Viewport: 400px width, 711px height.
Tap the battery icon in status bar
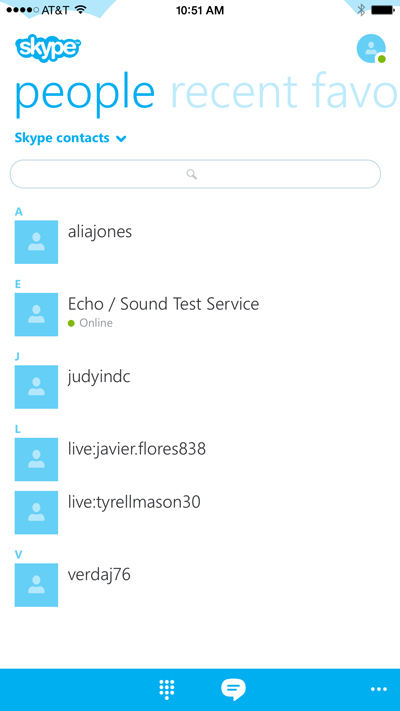(x=383, y=10)
